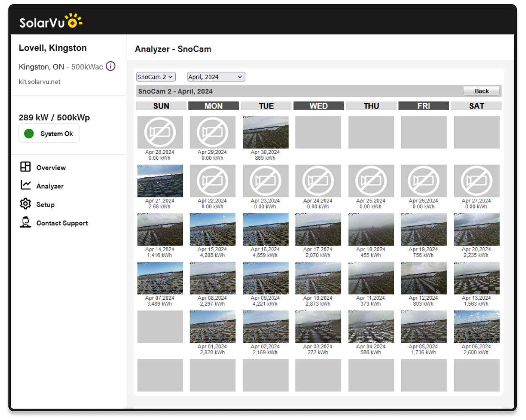This screenshot has height=420, width=526.
Task: Click the no-camera icon for Apr 28, 2024
Action: (x=160, y=132)
